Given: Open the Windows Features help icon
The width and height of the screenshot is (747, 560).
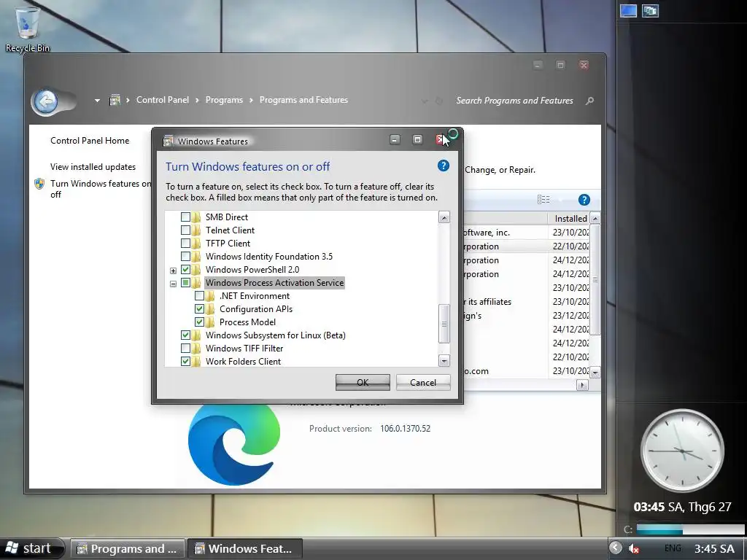Looking at the screenshot, I should pos(443,166).
